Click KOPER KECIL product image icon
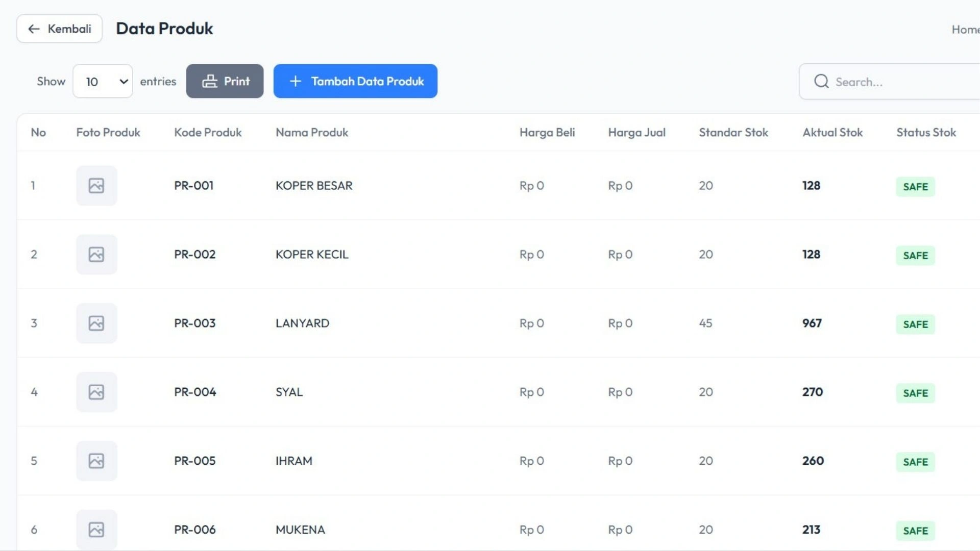The width and height of the screenshot is (980, 551). [x=96, y=255]
